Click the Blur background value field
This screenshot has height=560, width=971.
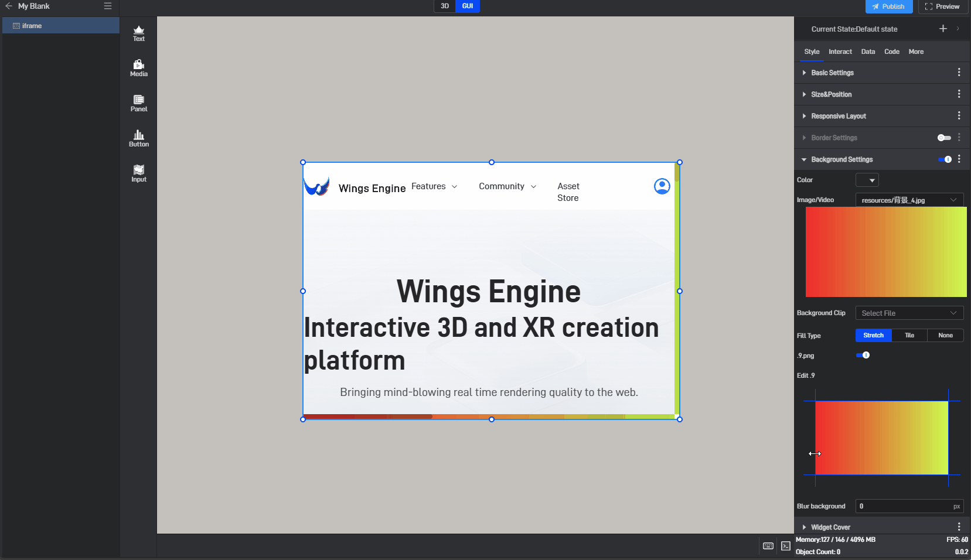pyautogui.click(x=909, y=506)
